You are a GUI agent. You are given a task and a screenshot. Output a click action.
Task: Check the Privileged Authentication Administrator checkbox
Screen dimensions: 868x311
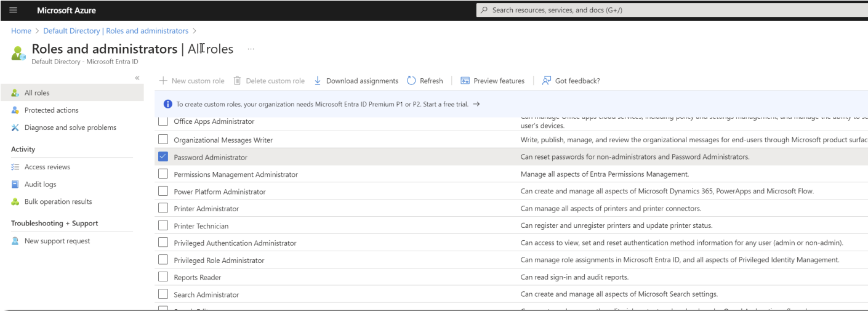pyautogui.click(x=163, y=243)
